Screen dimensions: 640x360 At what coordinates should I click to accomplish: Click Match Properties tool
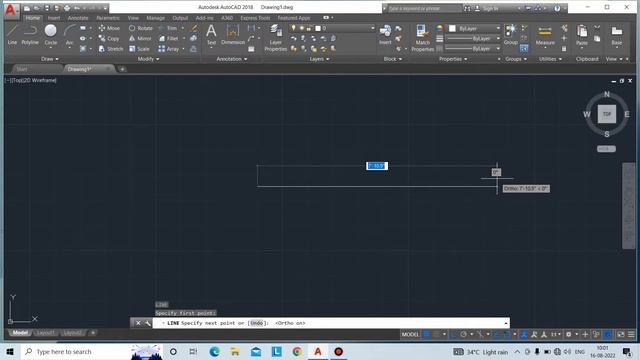point(422,38)
